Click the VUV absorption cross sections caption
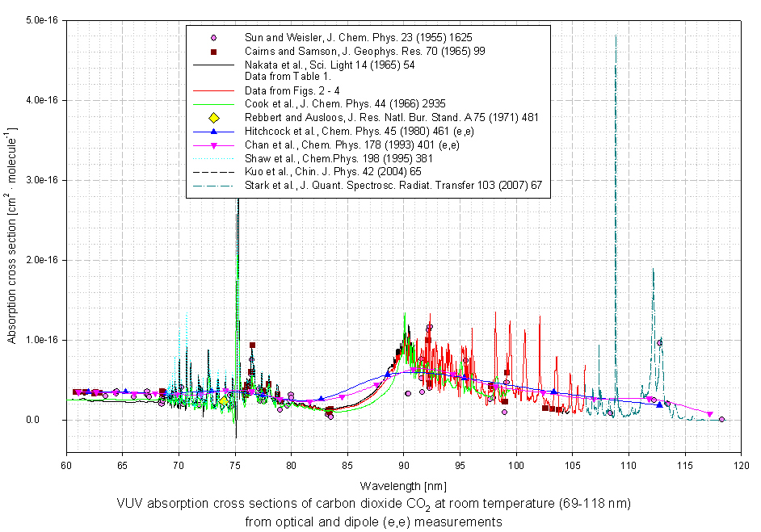The height and width of the screenshot is (532, 761). [x=374, y=504]
